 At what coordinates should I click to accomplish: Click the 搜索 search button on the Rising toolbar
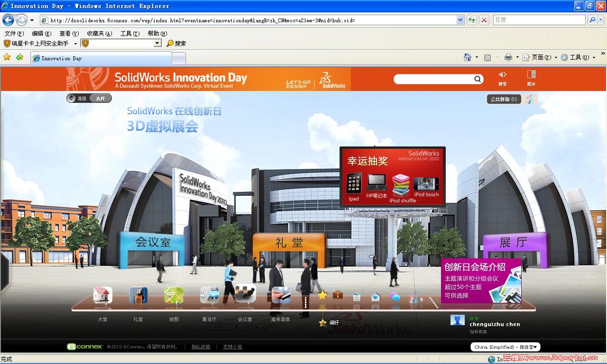coord(176,43)
